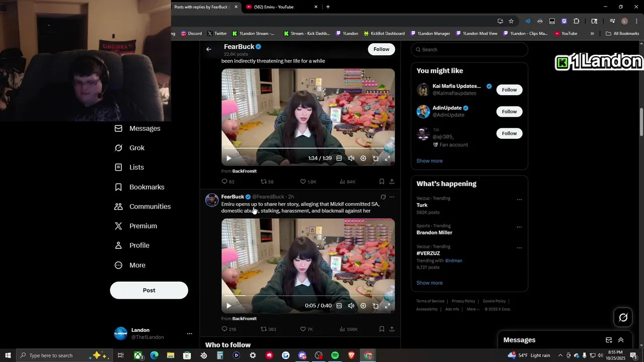The width and height of the screenshot is (644, 362).
Task: Open options for Turk trend
Action: [x=519, y=200]
